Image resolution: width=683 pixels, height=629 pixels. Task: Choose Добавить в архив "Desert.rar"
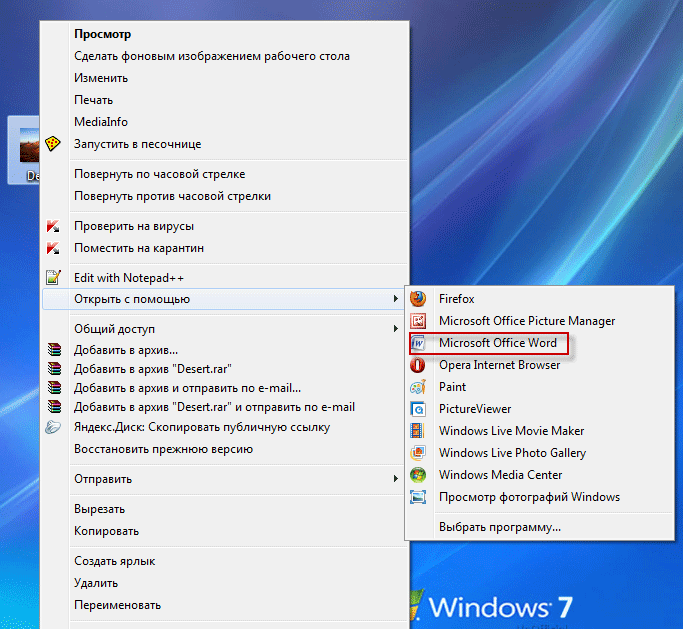[x=152, y=369]
